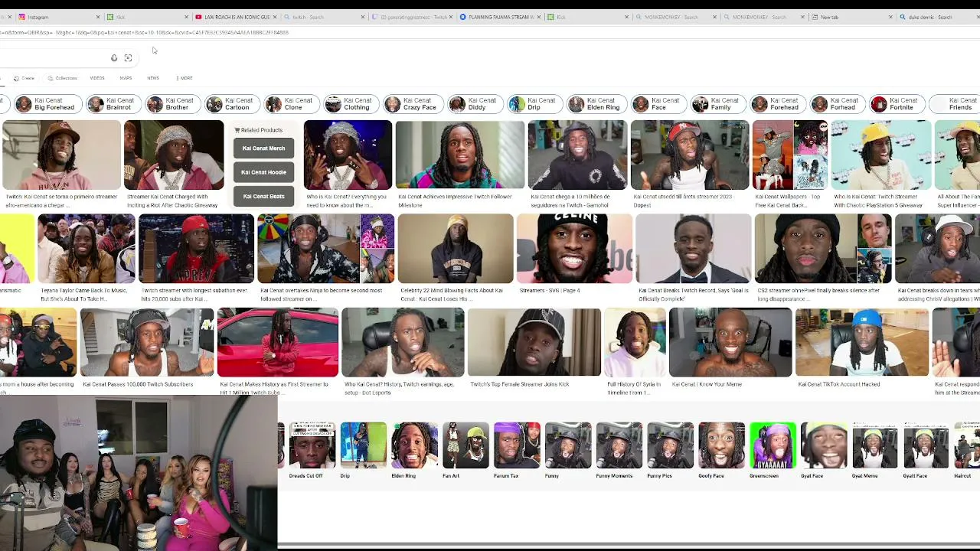Click the browser address bar URL
The image size is (980, 551).
tap(145, 33)
